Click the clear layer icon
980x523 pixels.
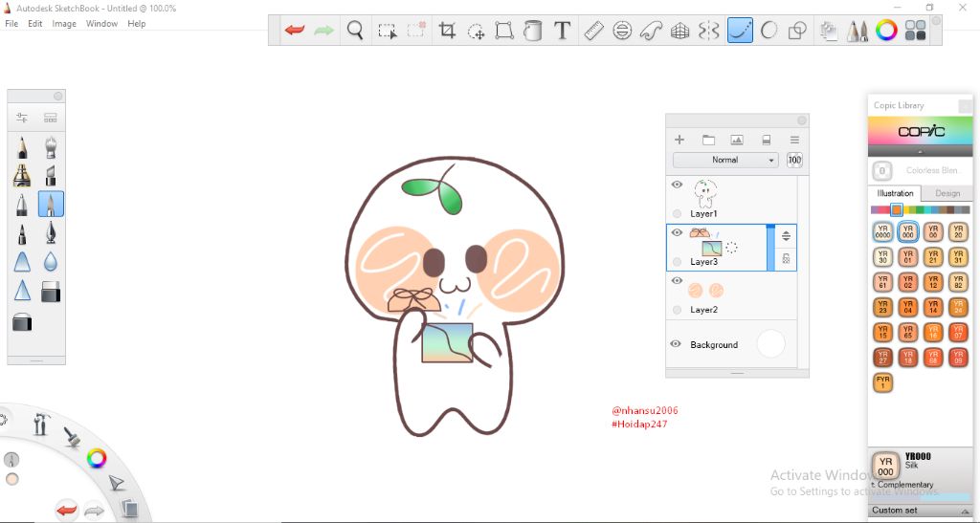[767, 140]
